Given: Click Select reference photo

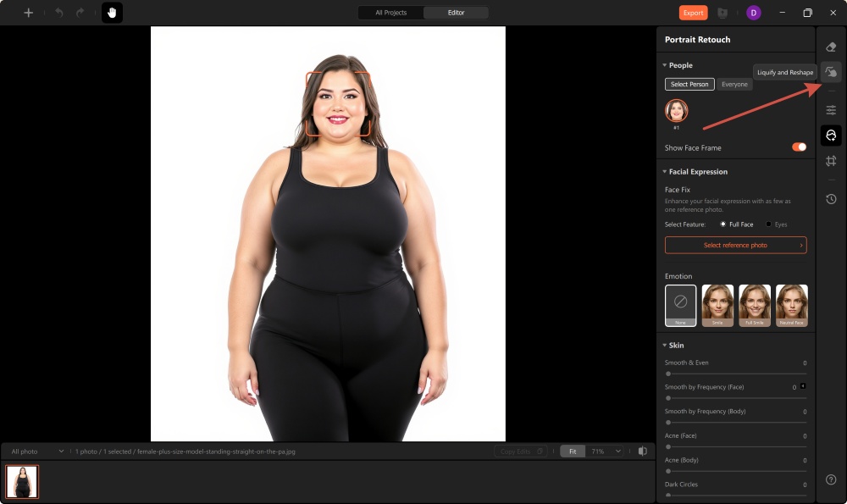Looking at the screenshot, I should click(x=735, y=245).
